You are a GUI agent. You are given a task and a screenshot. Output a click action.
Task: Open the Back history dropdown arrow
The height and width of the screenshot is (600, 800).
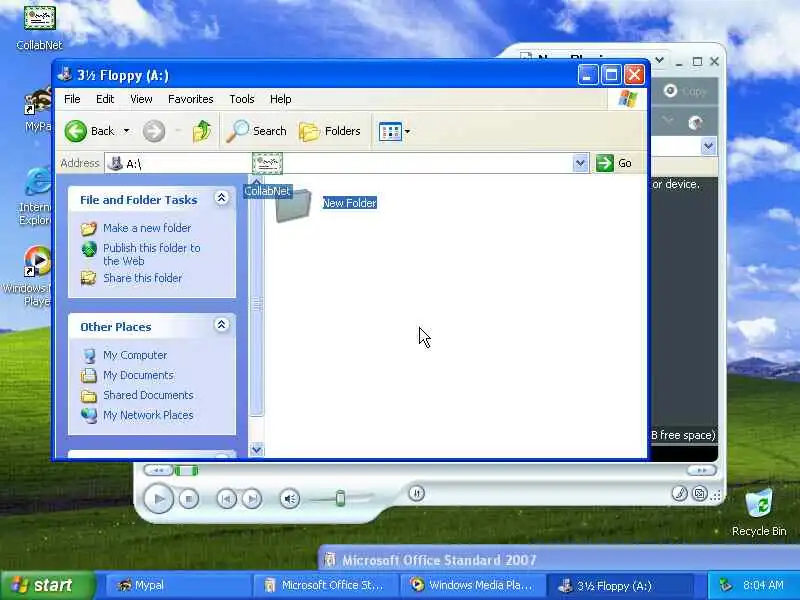coord(127,131)
